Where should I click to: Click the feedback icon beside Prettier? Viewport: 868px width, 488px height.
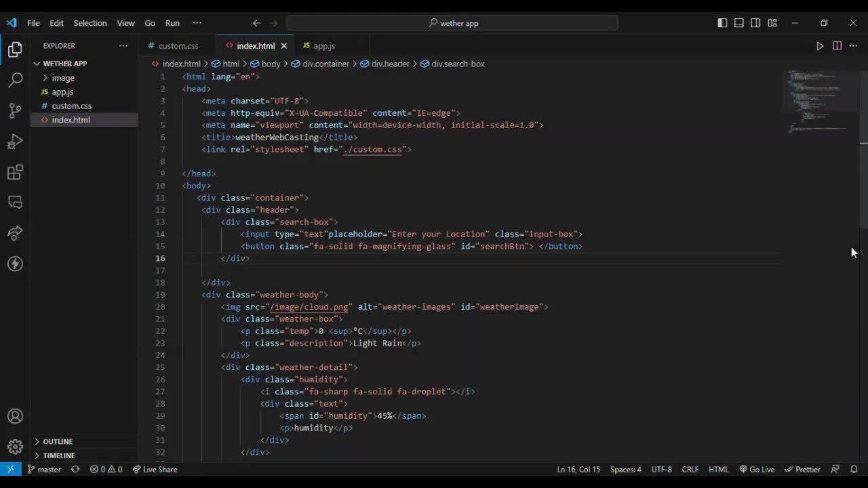835,469
